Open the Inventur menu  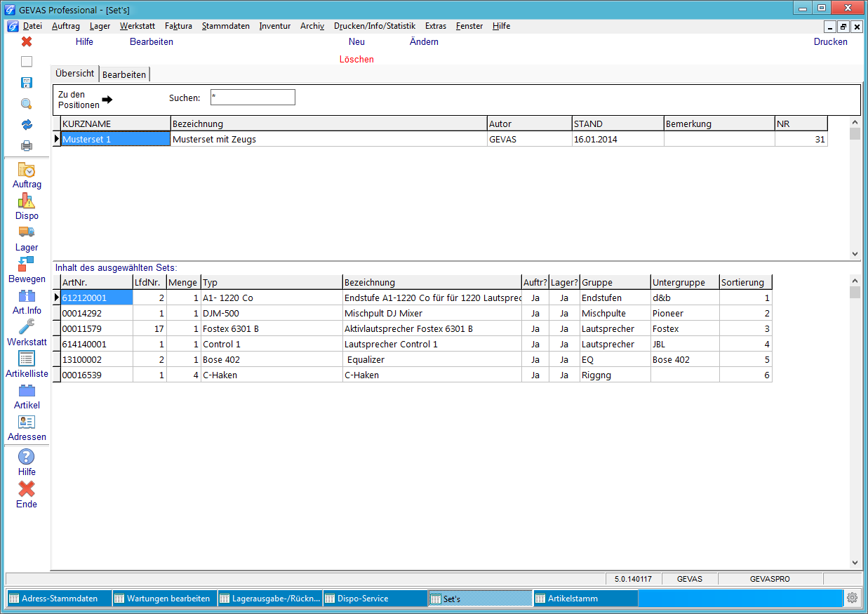(275, 26)
